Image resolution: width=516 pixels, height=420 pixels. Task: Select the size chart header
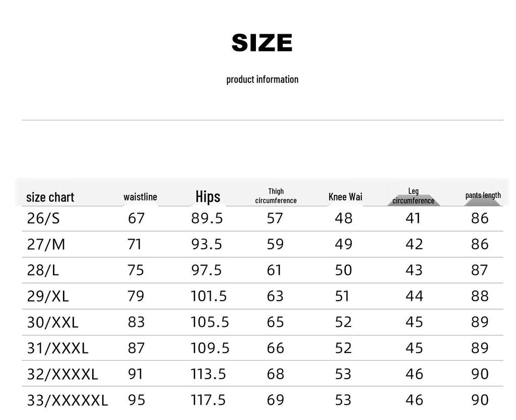50,197
